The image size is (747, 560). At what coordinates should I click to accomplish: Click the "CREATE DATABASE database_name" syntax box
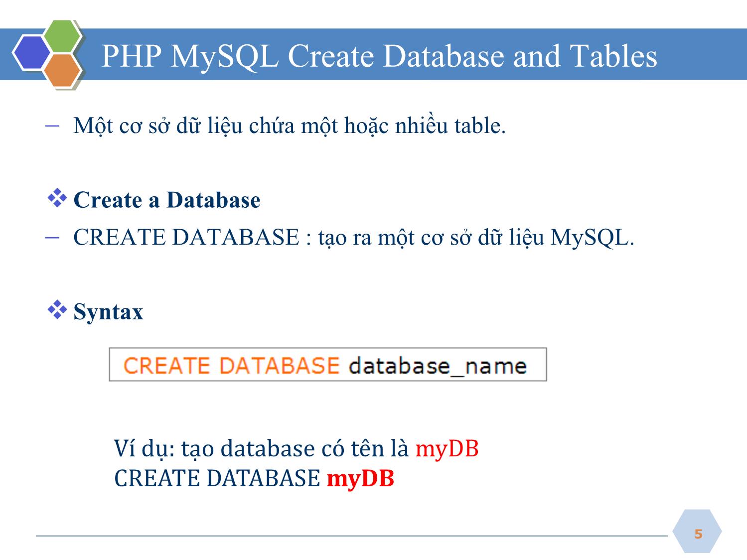[327, 365]
